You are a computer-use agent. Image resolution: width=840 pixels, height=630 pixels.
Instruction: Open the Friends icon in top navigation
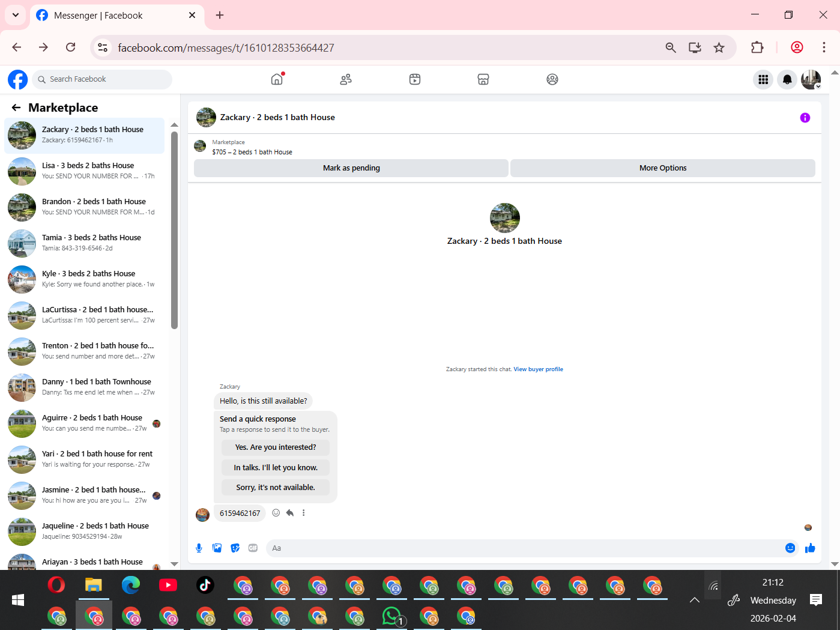(x=346, y=79)
